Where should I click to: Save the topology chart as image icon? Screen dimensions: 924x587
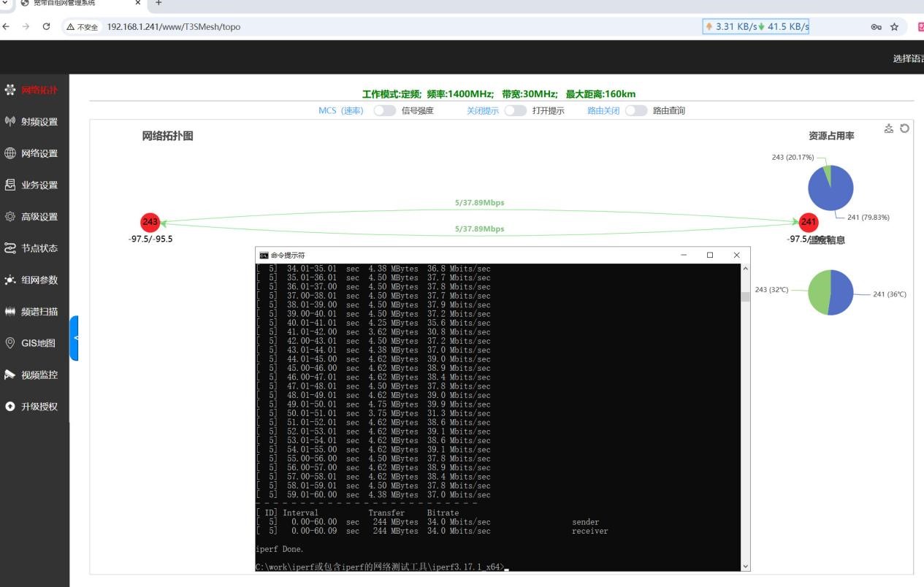(889, 128)
